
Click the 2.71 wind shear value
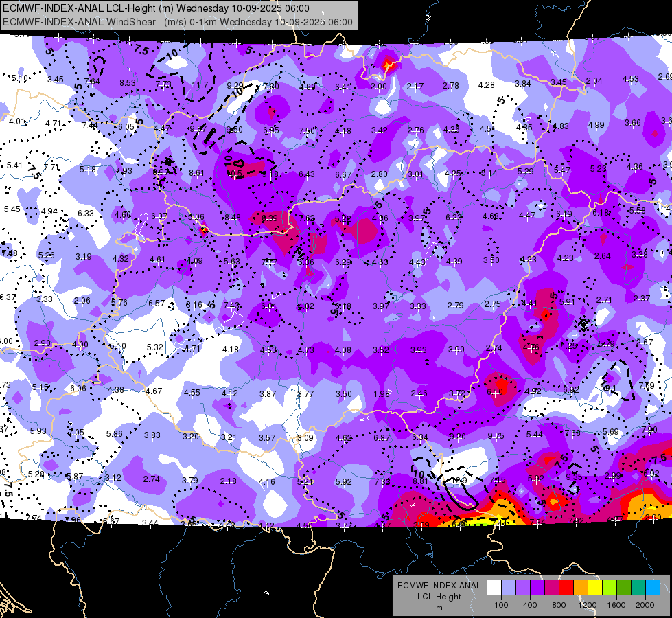(x=604, y=299)
